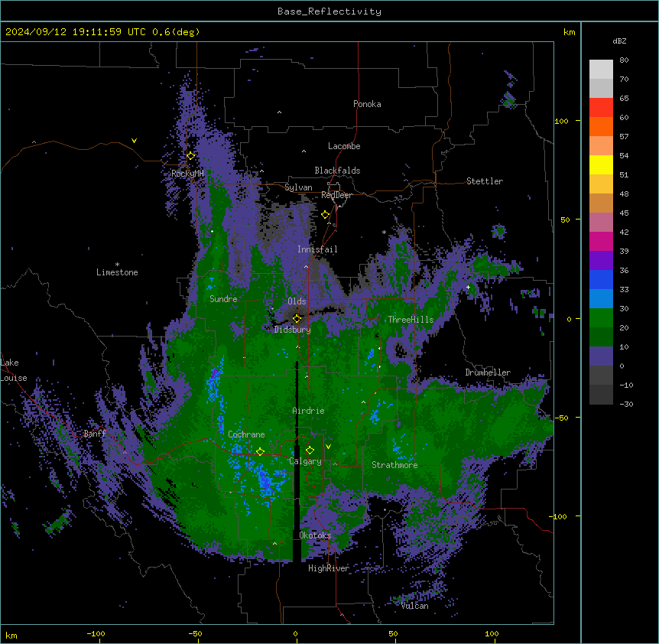659x644 pixels.
Task: Select the violet 36-39 dBZ legend swatch
Action: [x=601, y=261]
